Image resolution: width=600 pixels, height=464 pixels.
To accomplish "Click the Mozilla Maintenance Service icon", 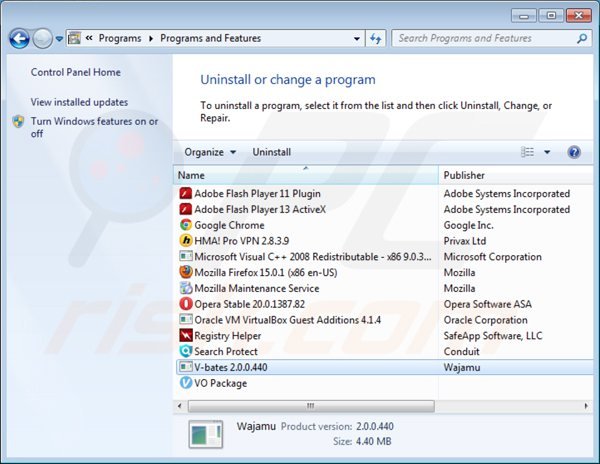I will click(x=186, y=288).
